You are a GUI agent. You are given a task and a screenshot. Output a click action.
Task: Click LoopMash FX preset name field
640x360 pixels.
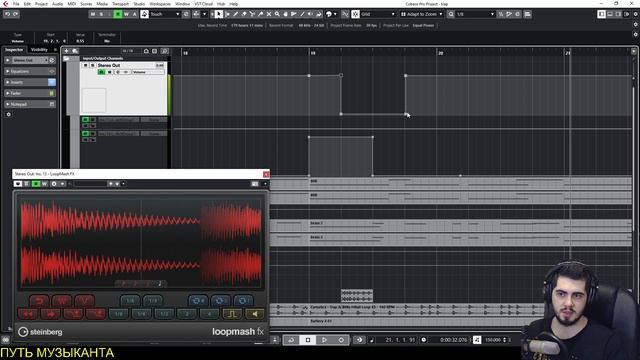click(x=90, y=184)
